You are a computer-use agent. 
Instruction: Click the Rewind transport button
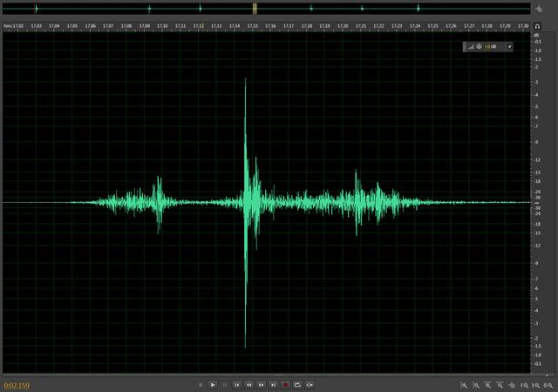pyautogui.click(x=249, y=385)
